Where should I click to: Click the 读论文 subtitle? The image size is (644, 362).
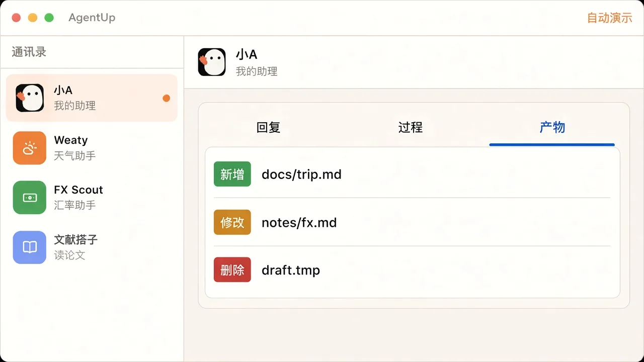[69, 255]
